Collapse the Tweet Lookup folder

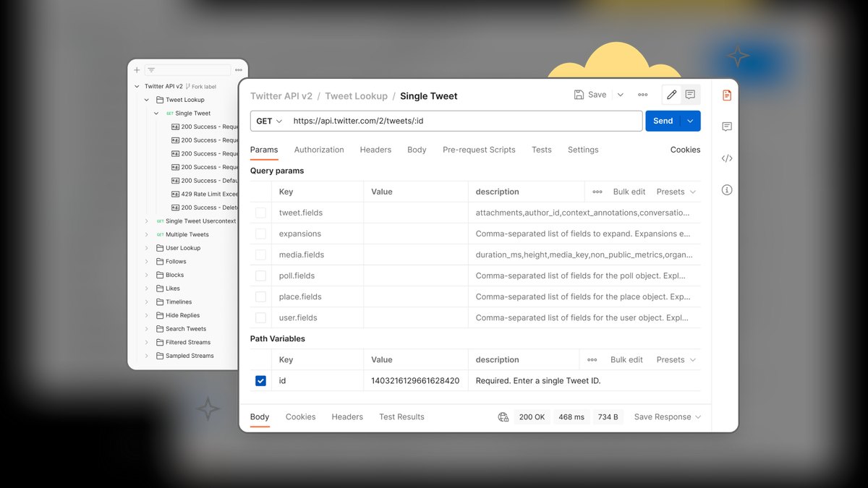click(x=146, y=100)
